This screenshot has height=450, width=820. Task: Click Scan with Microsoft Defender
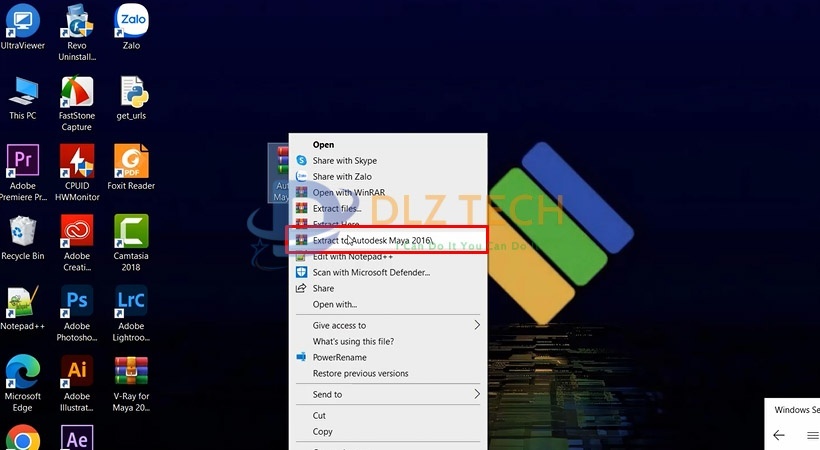pos(370,272)
